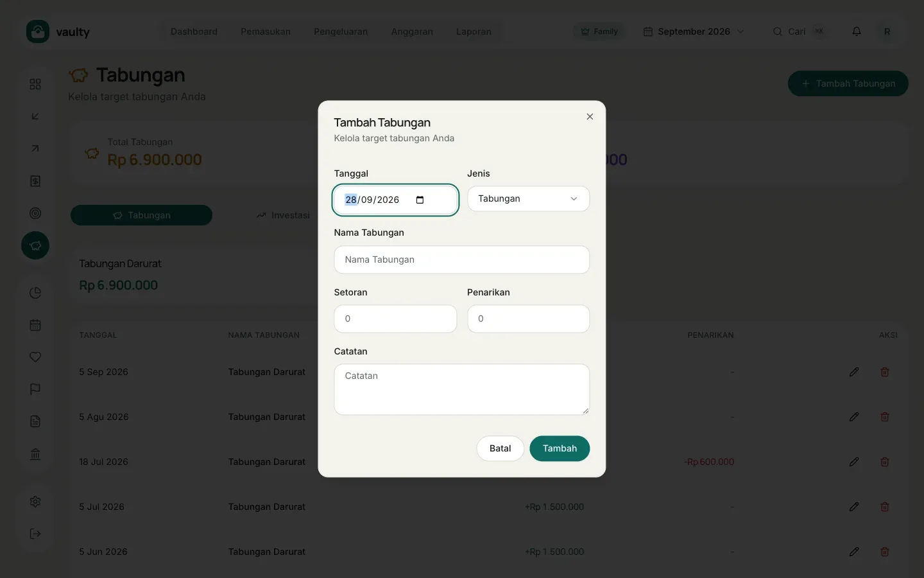Click the vaulty logo icon

(38, 31)
